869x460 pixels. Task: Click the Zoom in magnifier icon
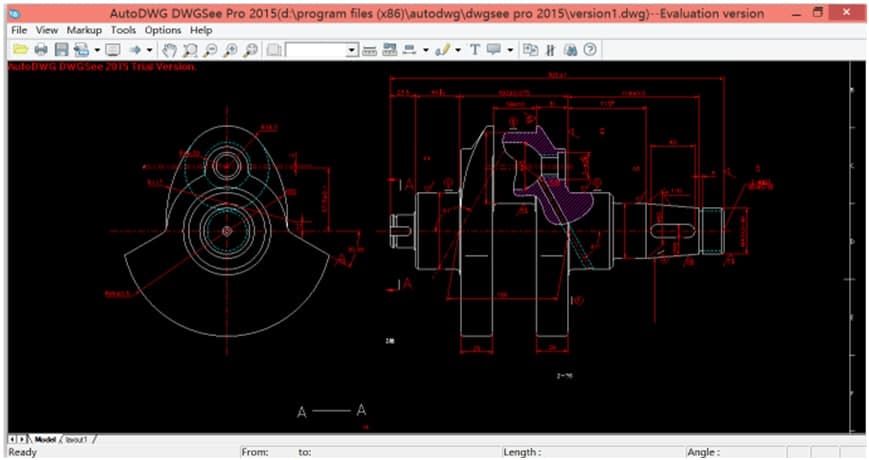pyautogui.click(x=230, y=49)
